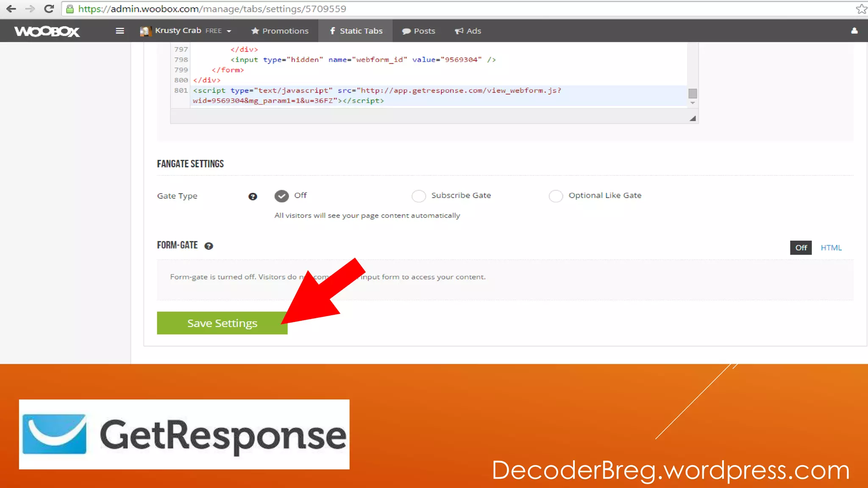Click the browser forward arrow

pos(30,8)
